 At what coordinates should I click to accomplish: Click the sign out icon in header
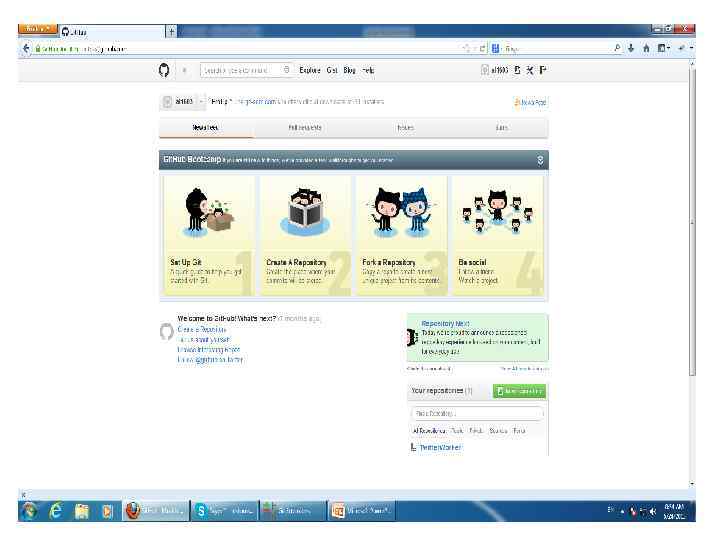tap(543, 70)
